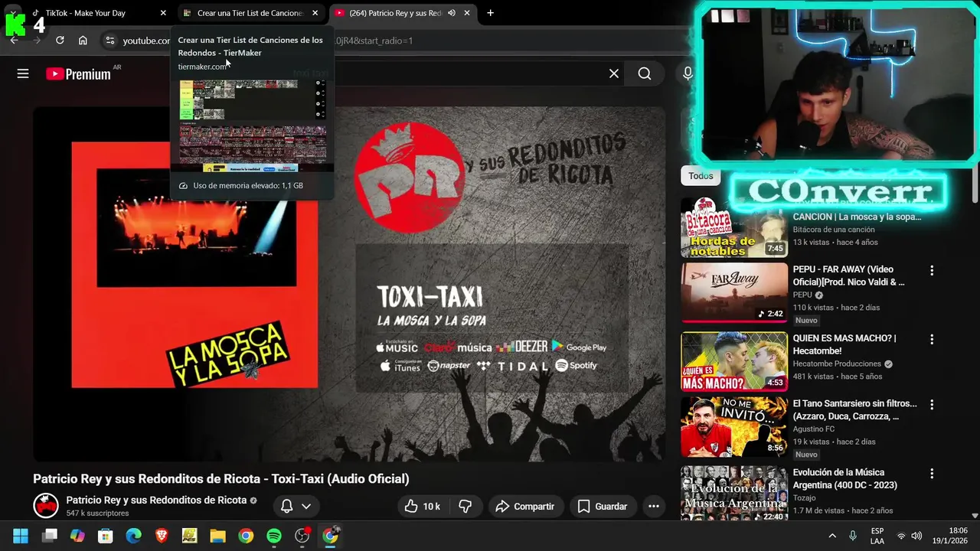980x551 pixels.
Task: Play QUIEN ES MAS MACHO thumbnail
Action: pyautogui.click(x=733, y=361)
